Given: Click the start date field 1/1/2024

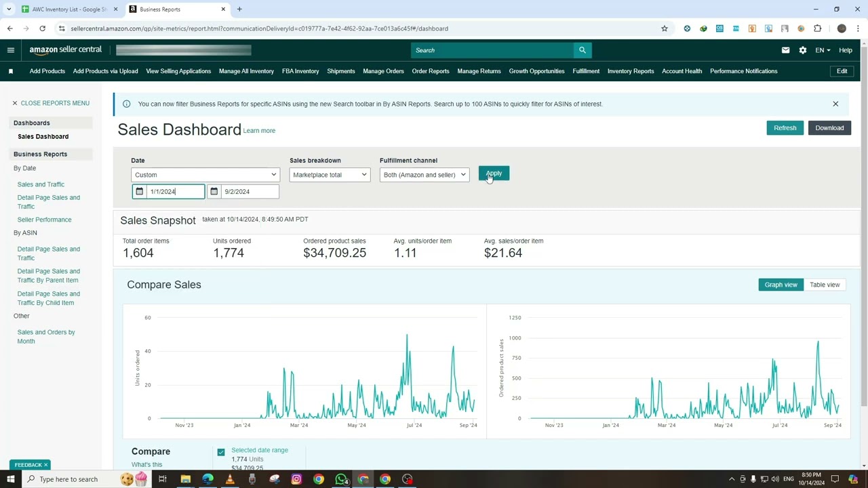Looking at the screenshot, I should [175, 192].
